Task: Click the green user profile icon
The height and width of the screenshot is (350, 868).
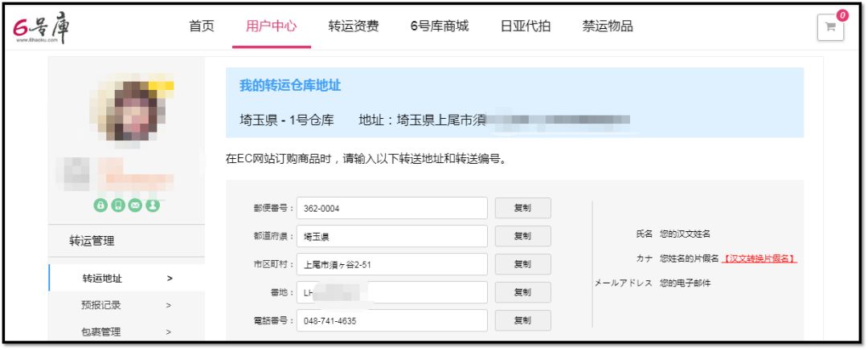Action: pos(153,206)
